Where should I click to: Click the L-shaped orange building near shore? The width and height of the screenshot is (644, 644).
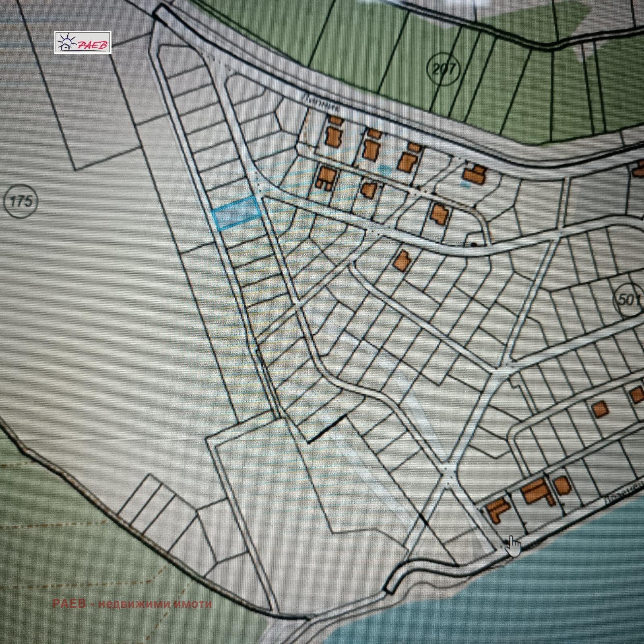pos(496,511)
